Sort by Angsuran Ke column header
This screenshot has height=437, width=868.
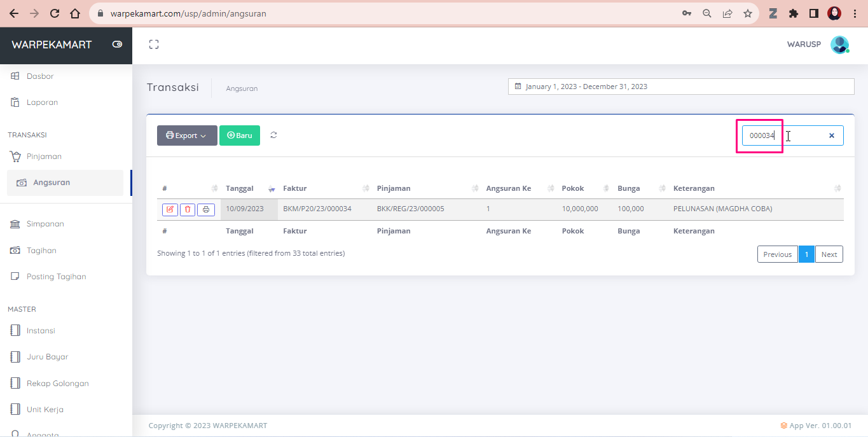(519, 188)
